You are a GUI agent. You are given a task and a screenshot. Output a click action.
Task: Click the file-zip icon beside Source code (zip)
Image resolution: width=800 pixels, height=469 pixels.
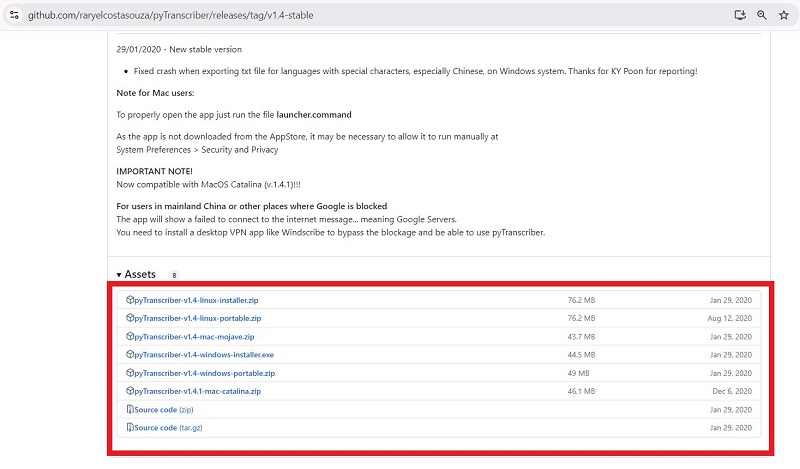130,410
